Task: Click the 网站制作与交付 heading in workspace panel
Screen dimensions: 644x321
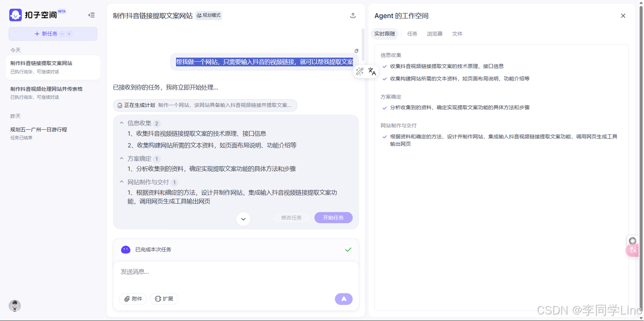Action: coord(398,125)
